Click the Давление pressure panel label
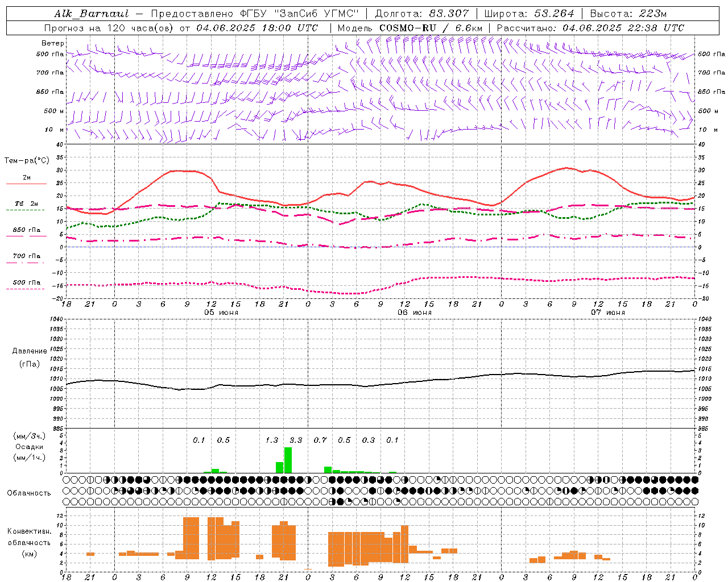Image resolution: width=728 pixels, height=582 pixels. point(30,351)
